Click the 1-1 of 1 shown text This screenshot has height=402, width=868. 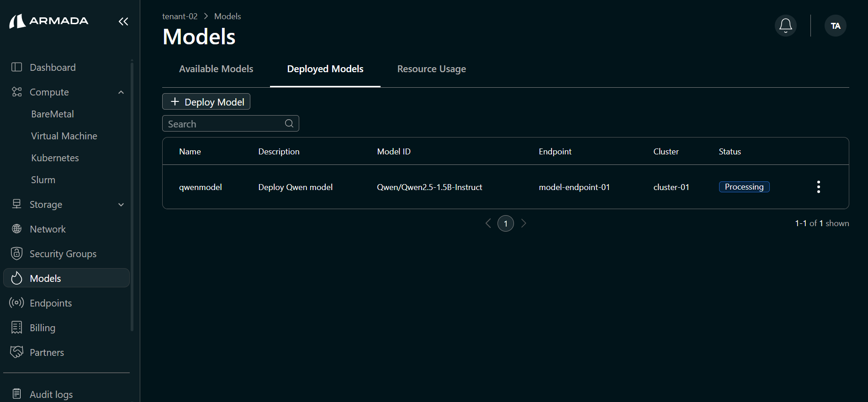pos(822,223)
